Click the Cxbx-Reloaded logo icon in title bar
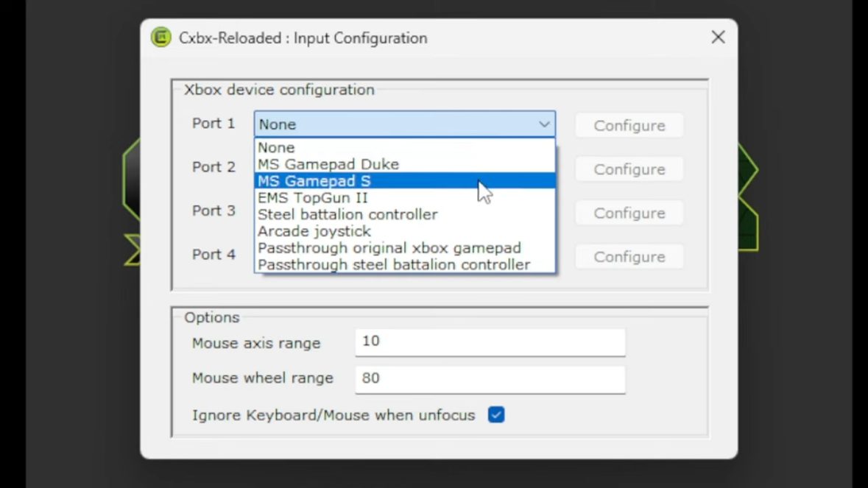 coord(161,38)
